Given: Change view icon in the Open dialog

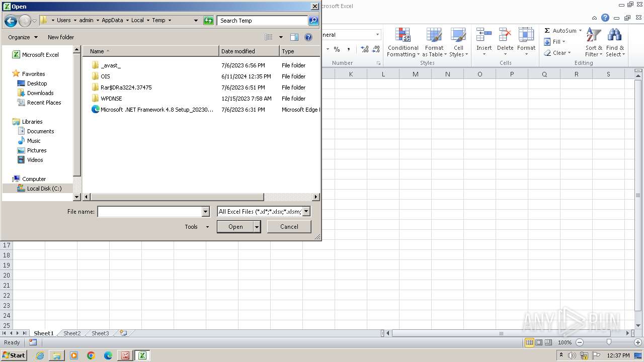Looking at the screenshot, I should 269,37.
